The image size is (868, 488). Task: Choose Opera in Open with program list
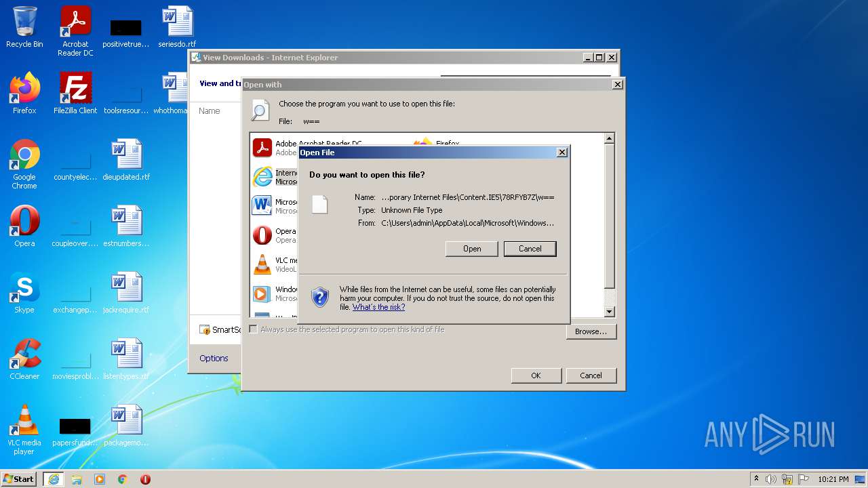pyautogui.click(x=275, y=235)
